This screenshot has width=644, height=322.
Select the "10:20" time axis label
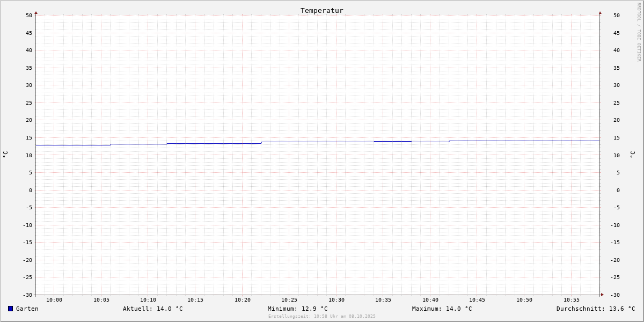pos(243,299)
